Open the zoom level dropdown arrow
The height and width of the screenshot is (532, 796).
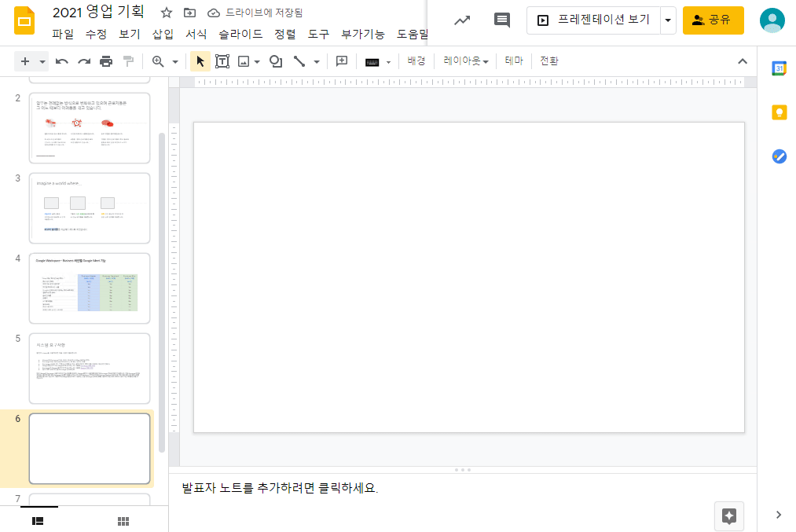[175, 62]
